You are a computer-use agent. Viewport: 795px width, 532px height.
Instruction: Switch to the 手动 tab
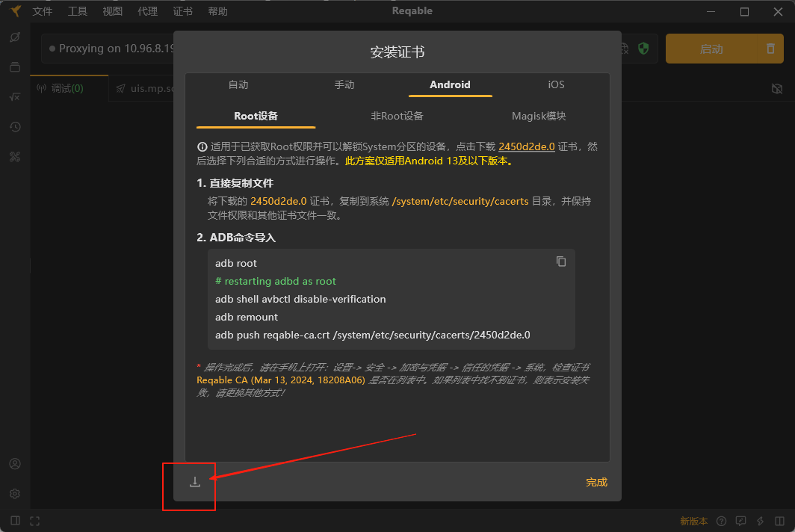344,84
